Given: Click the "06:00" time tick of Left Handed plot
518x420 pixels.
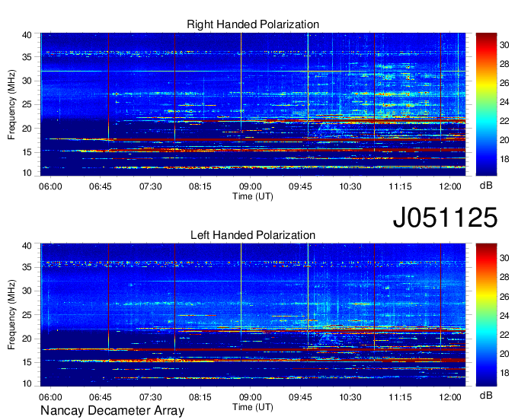Looking at the screenshot, I should (x=50, y=397).
